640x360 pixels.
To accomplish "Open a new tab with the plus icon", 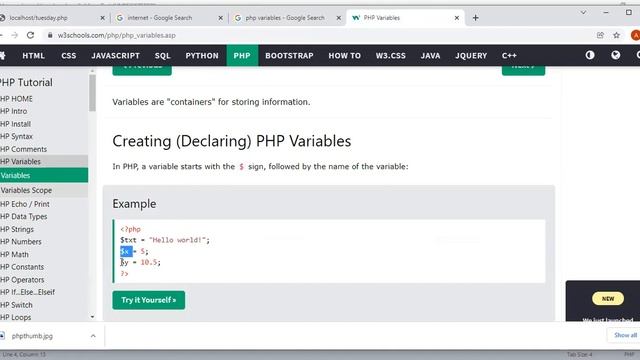I will (476, 18).
